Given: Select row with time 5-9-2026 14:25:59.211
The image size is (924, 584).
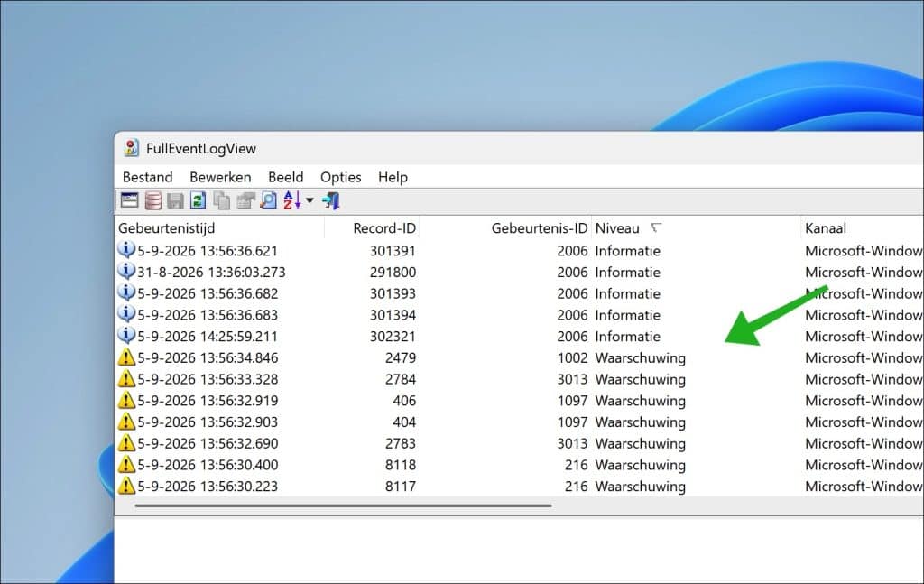Looking at the screenshot, I should [519, 336].
